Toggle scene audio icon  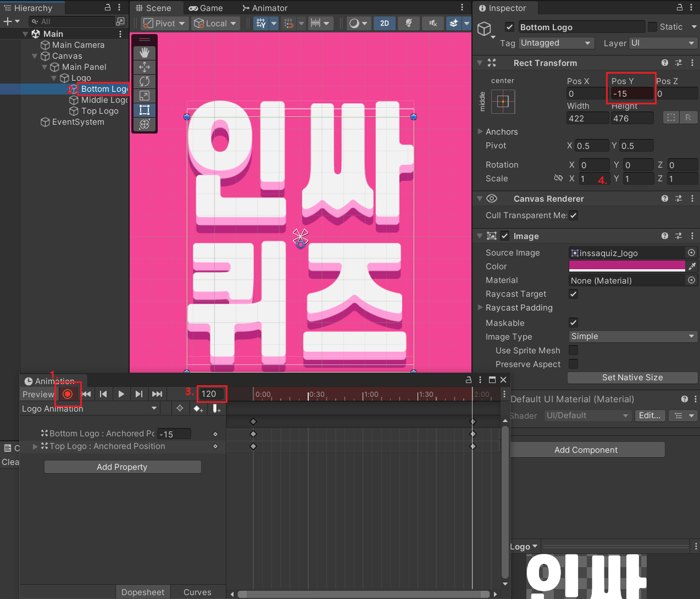point(433,23)
